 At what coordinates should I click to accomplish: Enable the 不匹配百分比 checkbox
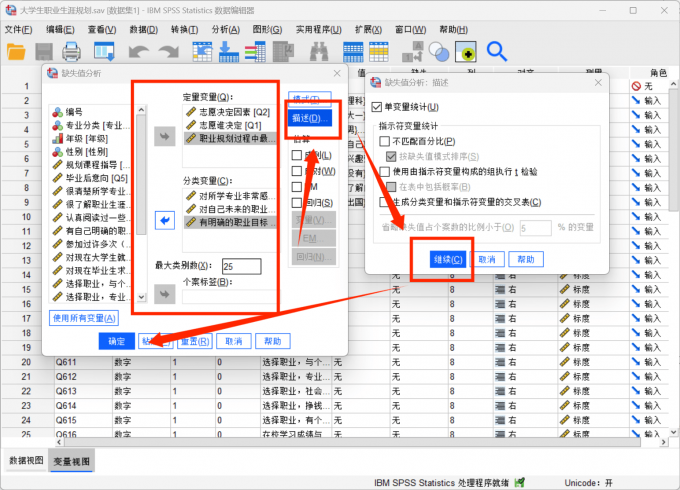coord(384,142)
